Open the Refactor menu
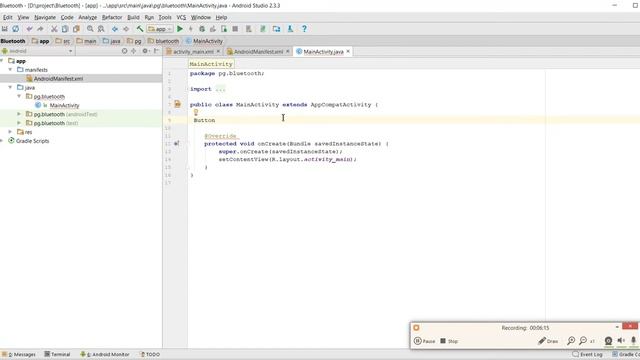This screenshot has height=360, width=640. 112,18
